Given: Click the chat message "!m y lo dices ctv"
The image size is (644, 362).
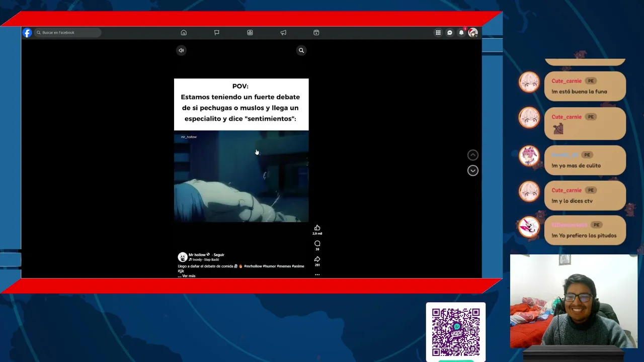Looking at the screenshot, I should click(572, 201).
